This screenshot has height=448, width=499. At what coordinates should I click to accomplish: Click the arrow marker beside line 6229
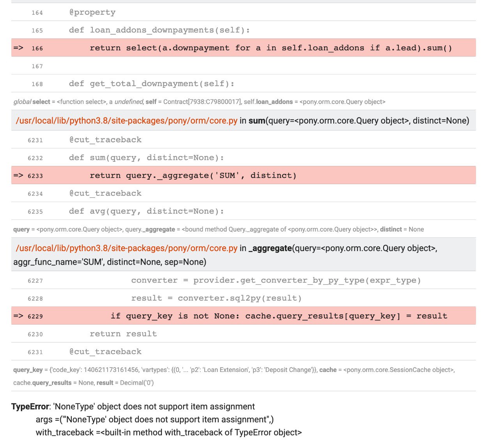[18, 316]
